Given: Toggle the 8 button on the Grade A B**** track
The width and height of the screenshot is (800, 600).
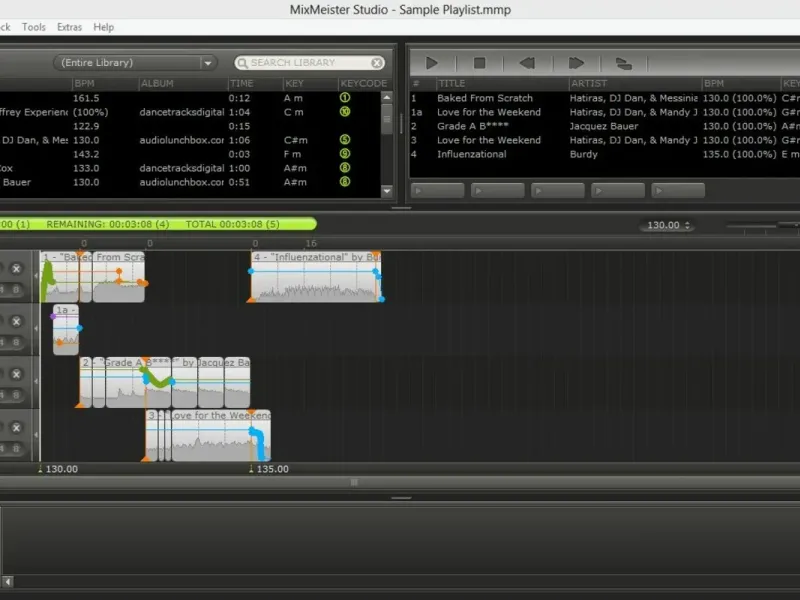Looking at the screenshot, I should 16,395.
